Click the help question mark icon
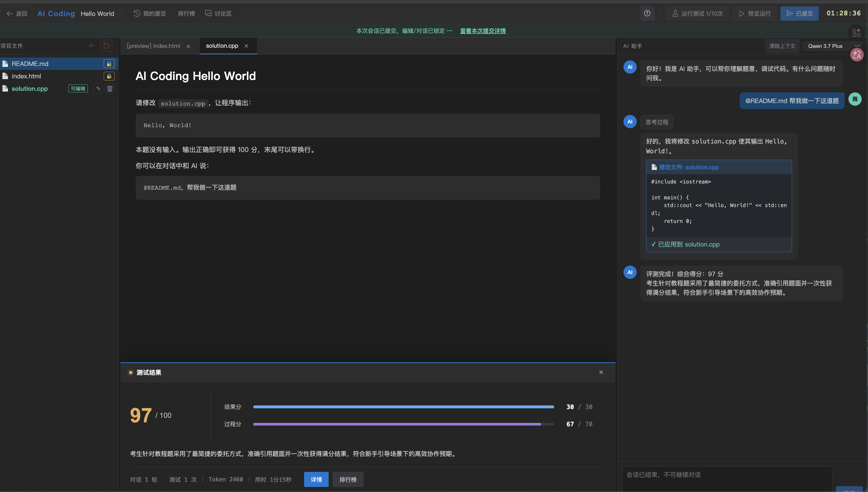The width and height of the screenshot is (868, 492). (647, 14)
